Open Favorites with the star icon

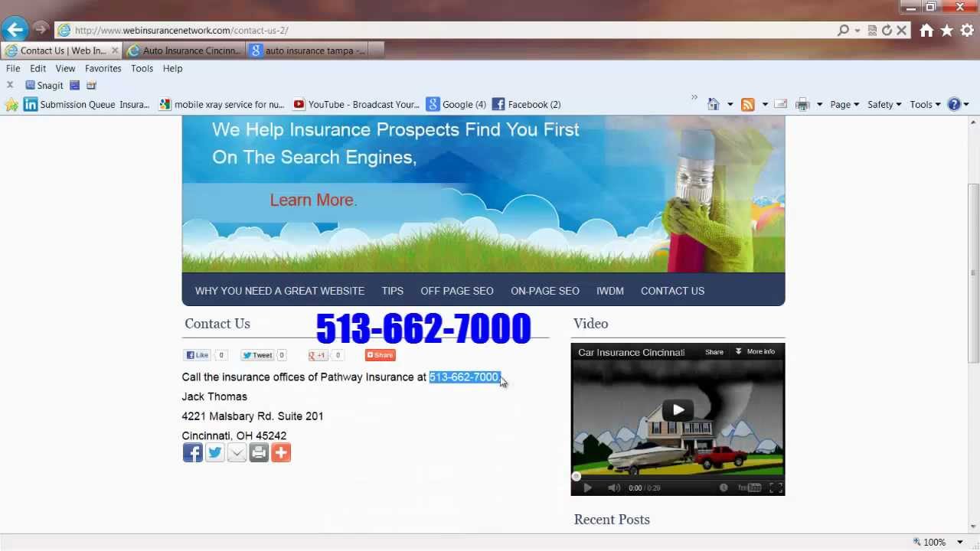click(947, 31)
